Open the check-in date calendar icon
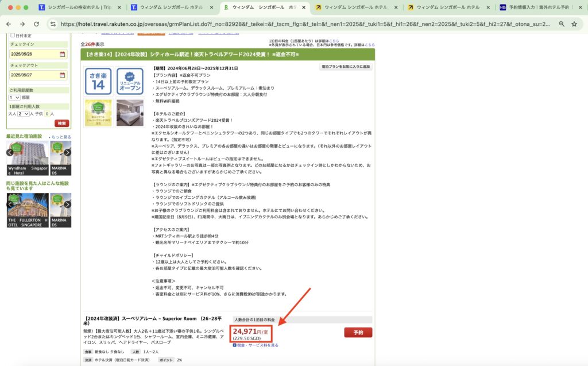 62,54
